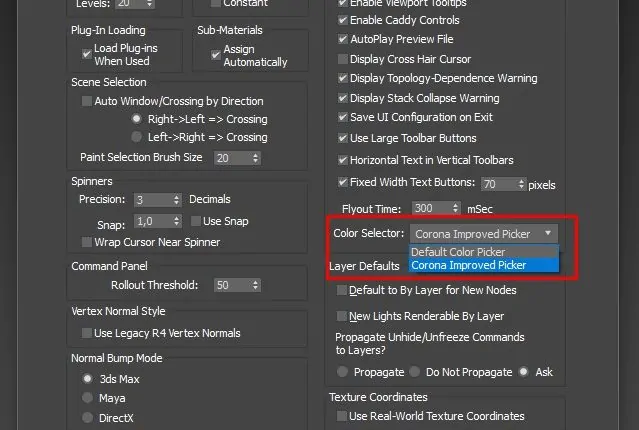Select Right->Left => Crossing radio button
Viewport: 639px width, 430px height.
click(x=136, y=119)
